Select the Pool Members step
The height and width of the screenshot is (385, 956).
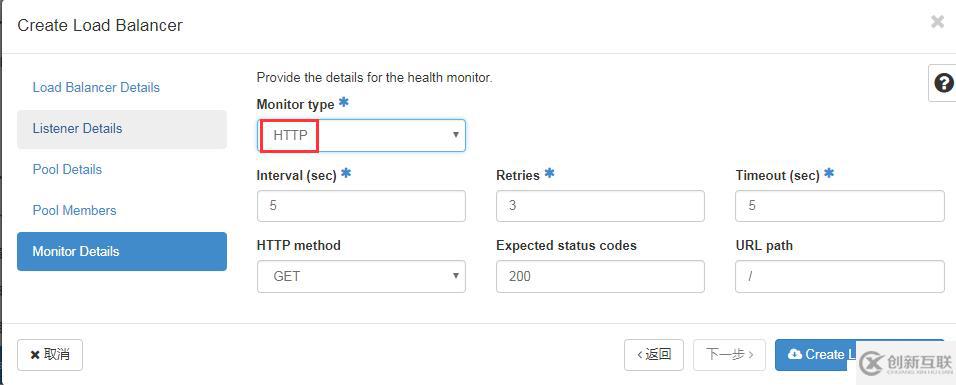coord(74,210)
